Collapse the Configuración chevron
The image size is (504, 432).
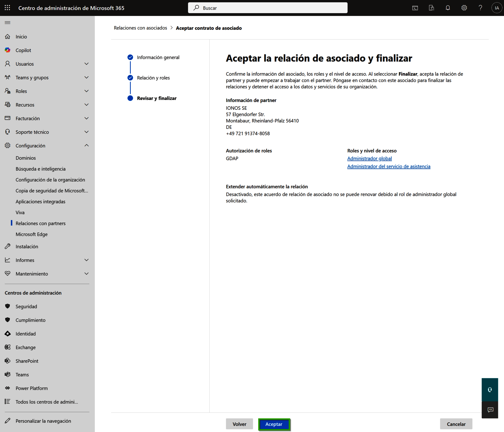click(x=86, y=146)
